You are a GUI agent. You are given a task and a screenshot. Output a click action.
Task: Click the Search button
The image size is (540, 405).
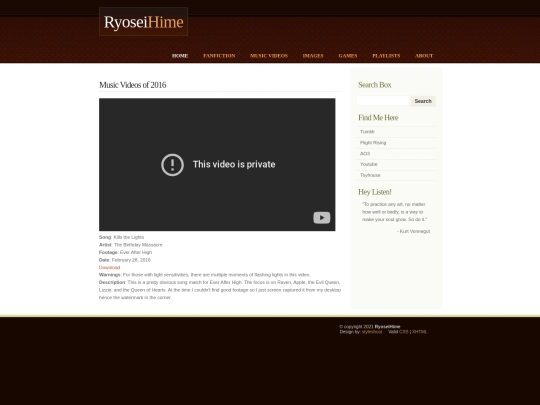click(x=423, y=101)
